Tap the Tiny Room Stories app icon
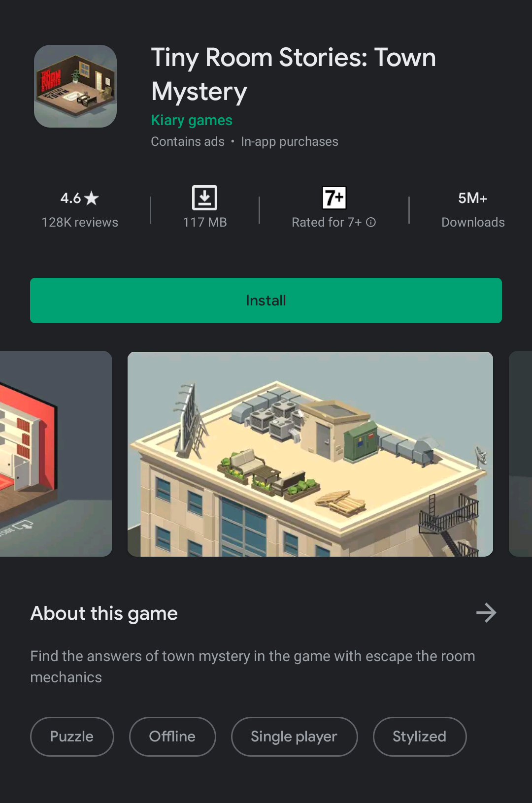 point(75,86)
